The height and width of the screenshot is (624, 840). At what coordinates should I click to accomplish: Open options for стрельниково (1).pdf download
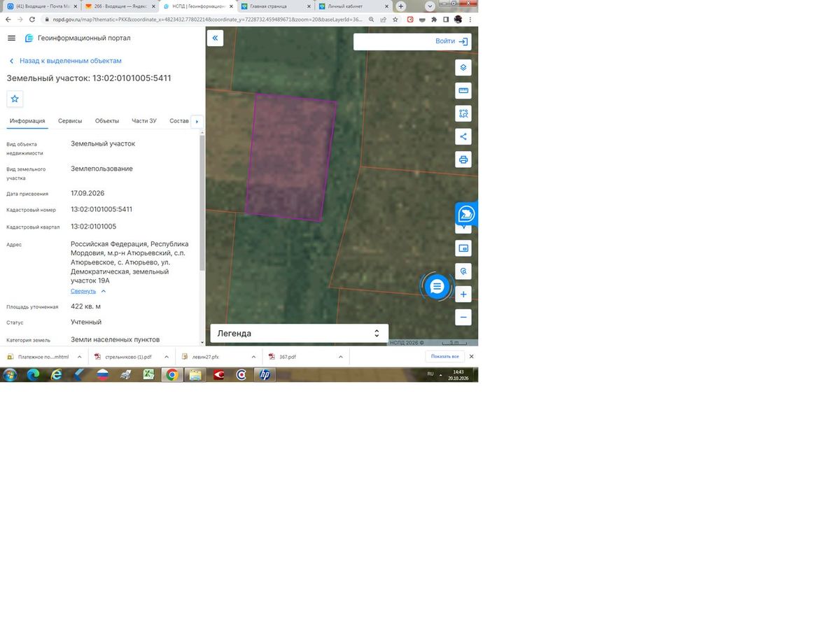point(167,357)
